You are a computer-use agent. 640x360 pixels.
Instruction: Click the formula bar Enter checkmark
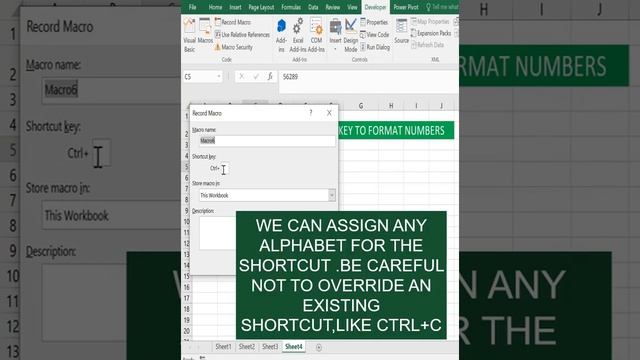pos(256,77)
